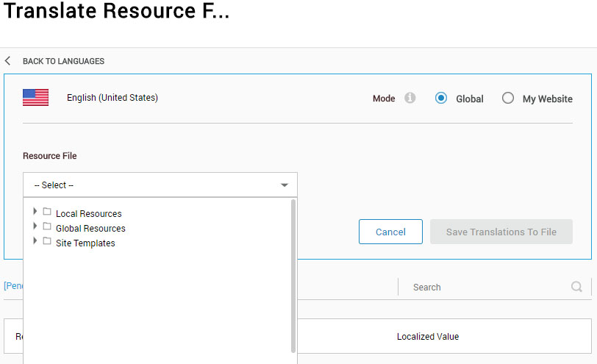The width and height of the screenshot is (597, 364).
Task: Expand the Site Templates tree node
Action: coord(35,241)
